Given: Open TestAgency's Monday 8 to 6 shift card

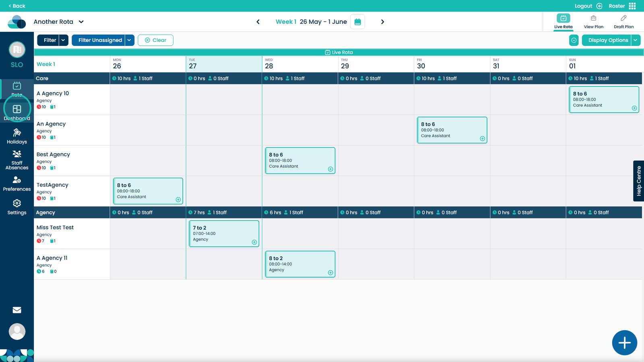Looking at the screenshot, I should 148,191.
